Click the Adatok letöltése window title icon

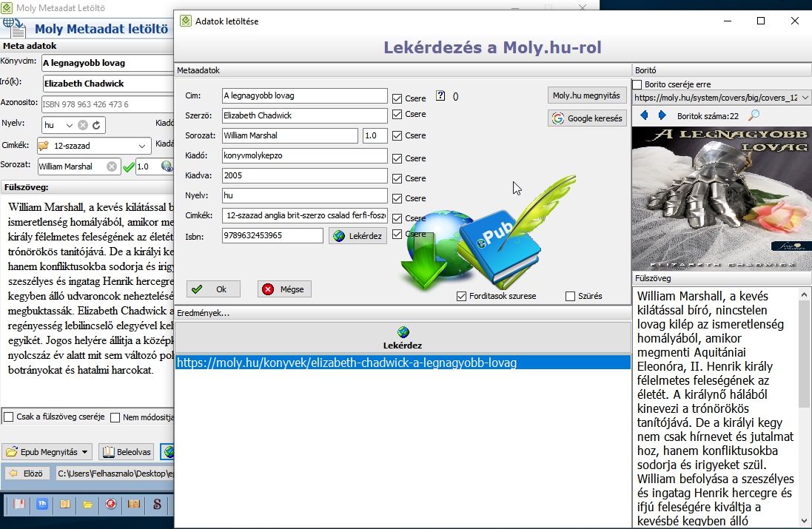[x=185, y=21]
